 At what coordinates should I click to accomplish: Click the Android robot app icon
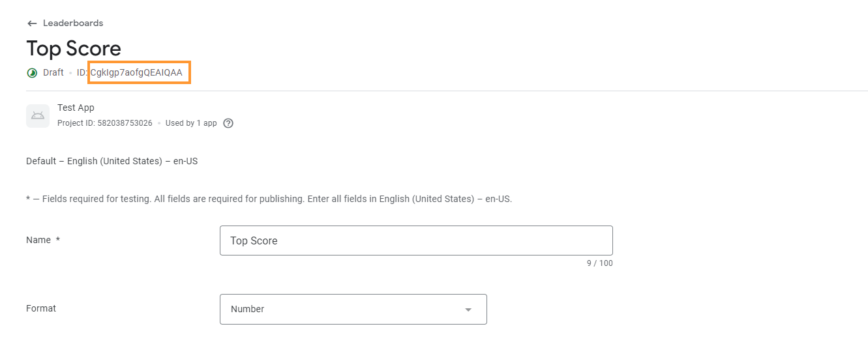(x=38, y=116)
